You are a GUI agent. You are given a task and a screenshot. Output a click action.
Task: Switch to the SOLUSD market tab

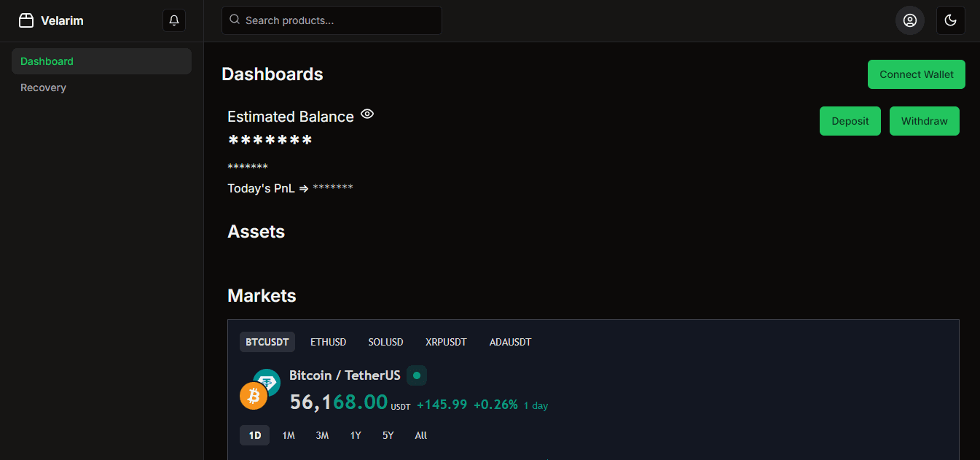(386, 342)
